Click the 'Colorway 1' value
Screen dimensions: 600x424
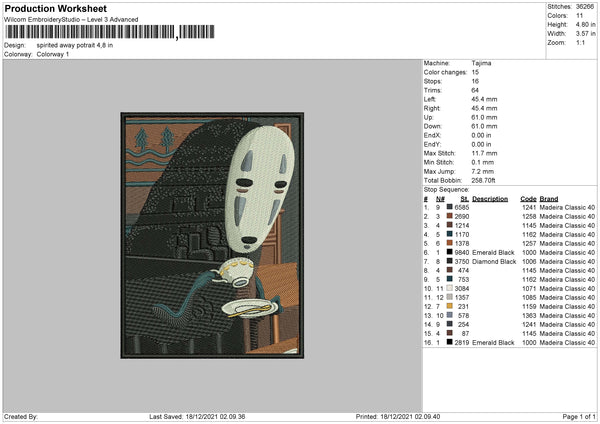(53, 54)
